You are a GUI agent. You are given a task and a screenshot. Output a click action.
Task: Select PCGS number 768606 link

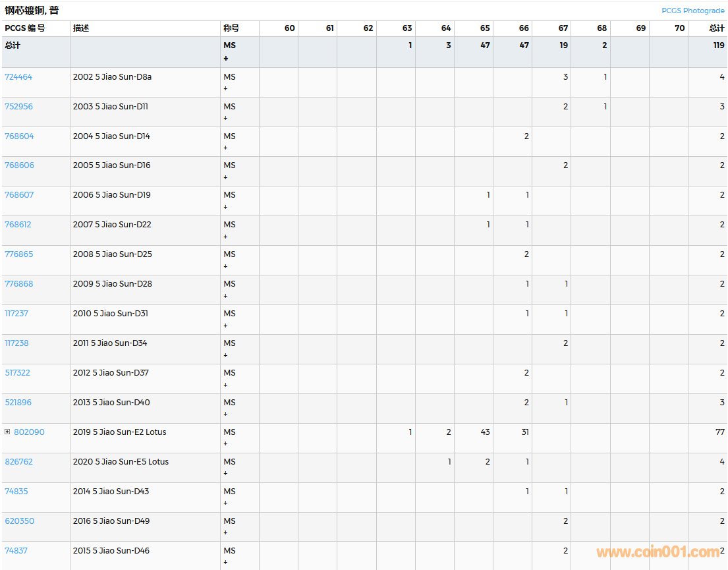click(x=19, y=165)
